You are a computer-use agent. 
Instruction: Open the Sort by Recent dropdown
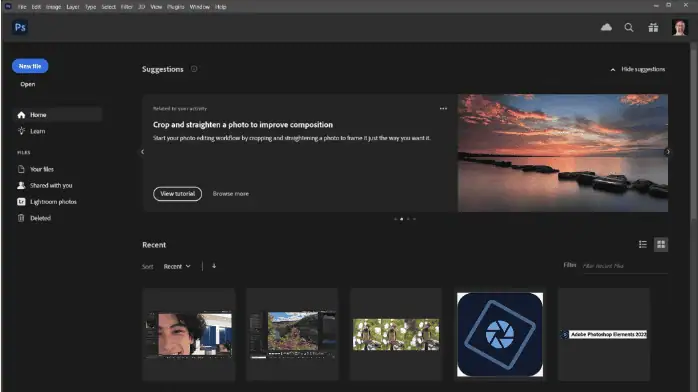click(177, 267)
